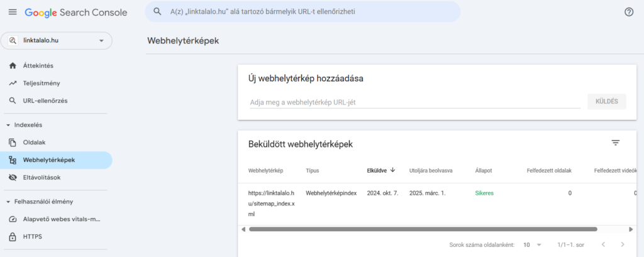
Task: Open Alapvető webes vitals-m... in sidebar
Action: click(x=62, y=219)
